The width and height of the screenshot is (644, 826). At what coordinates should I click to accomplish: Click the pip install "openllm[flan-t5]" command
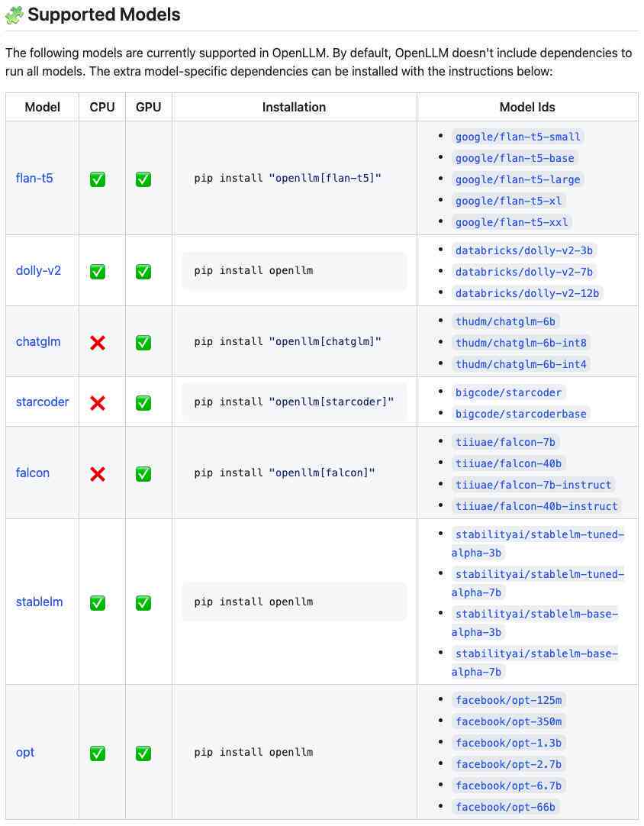point(288,178)
